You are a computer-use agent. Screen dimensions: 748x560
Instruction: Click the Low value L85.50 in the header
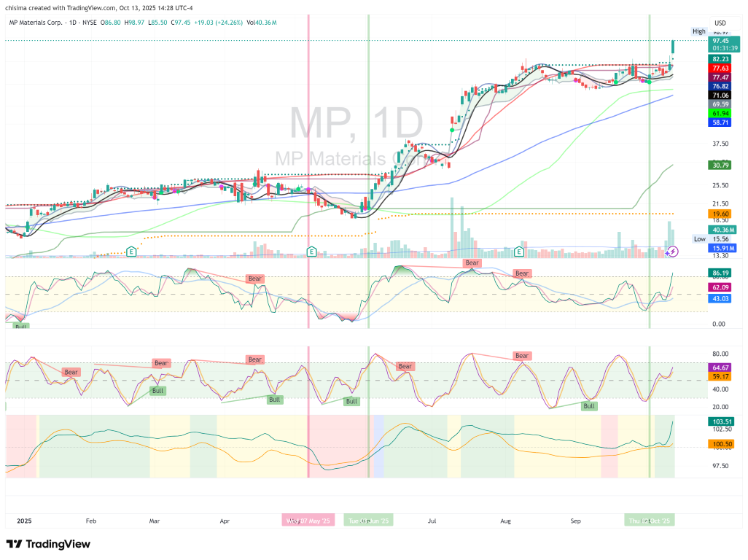(158, 23)
